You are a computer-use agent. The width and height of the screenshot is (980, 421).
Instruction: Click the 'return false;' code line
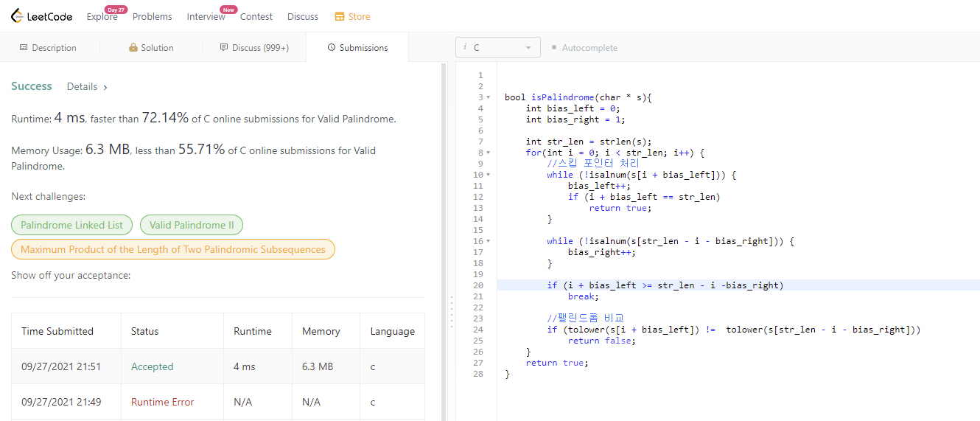(601, 341)
